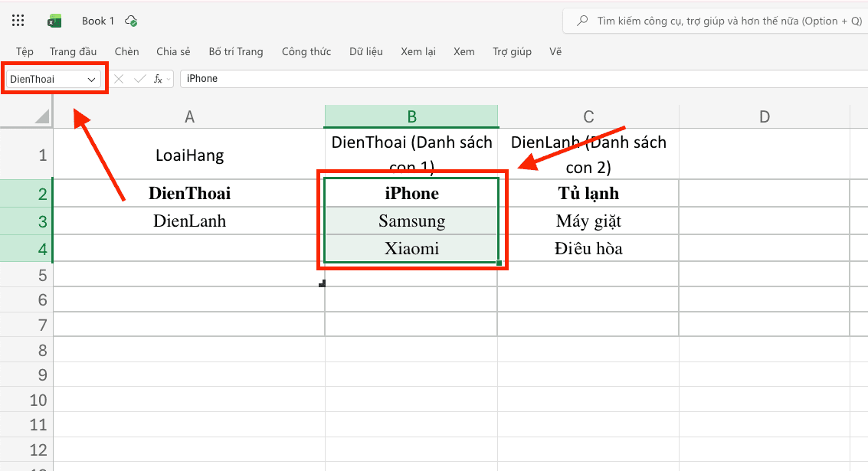Screen dimensions: 868x471
Task: Select row 8 header
Action: (26, 350)
